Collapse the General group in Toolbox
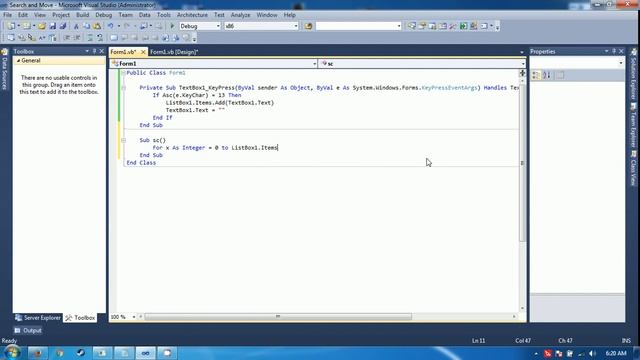The width and height of the screenshot is (640, 360). (18, 60)
